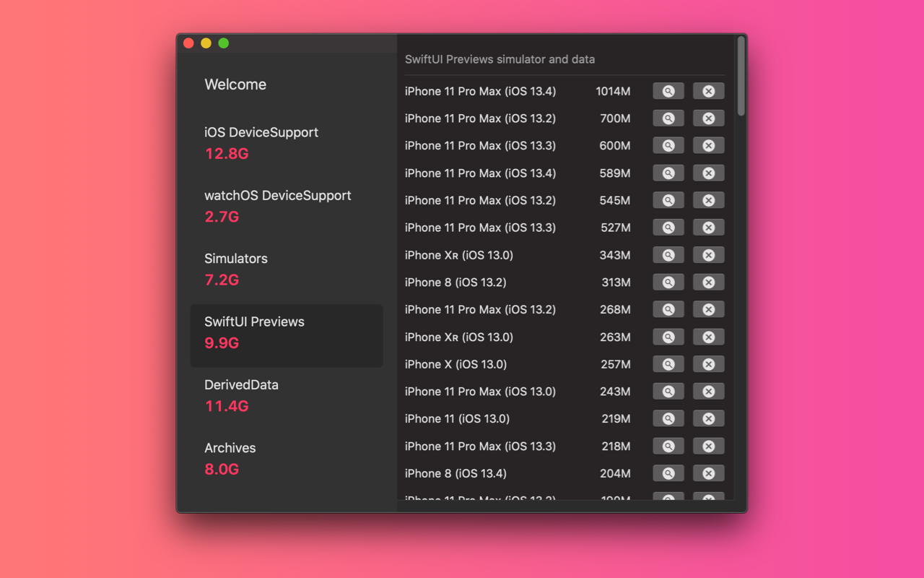Reveal iPhone 11 Pro (iOS 13.2) 545M in Finder

[668, 200]
